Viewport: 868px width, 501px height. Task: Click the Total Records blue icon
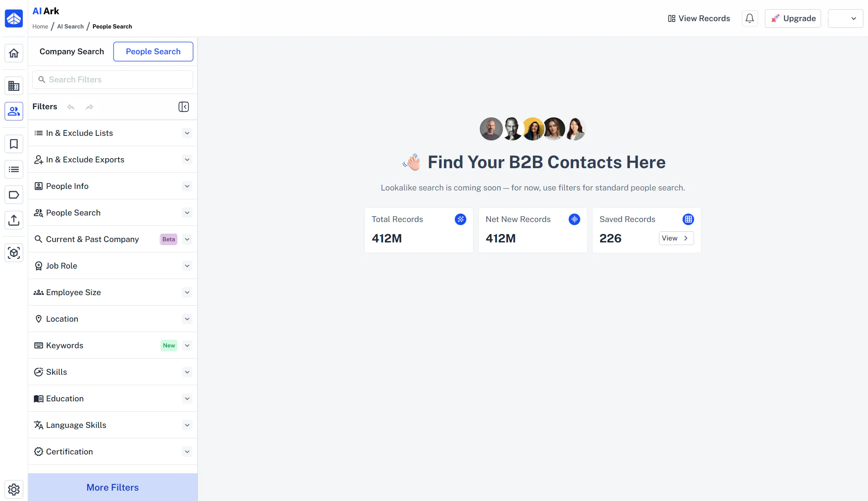[461, 219]
